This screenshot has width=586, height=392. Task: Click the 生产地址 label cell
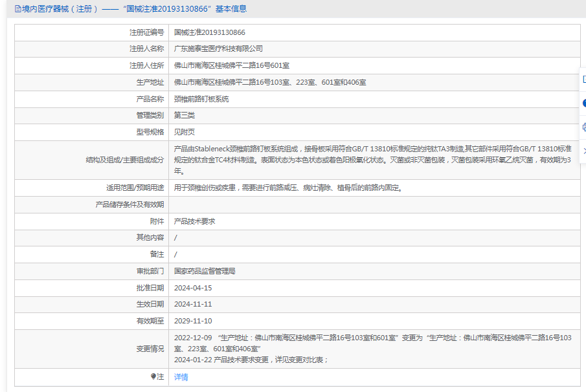point(92,82)
